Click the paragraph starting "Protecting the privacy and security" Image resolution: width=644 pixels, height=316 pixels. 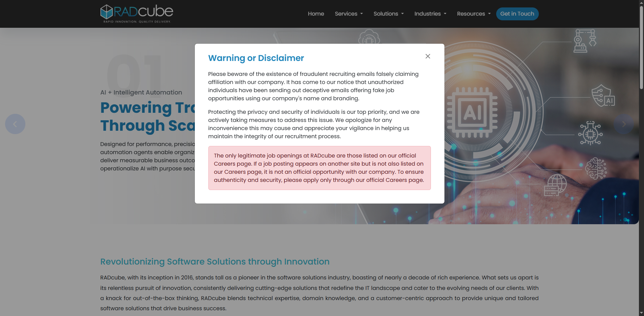click(x=314, y=124)
